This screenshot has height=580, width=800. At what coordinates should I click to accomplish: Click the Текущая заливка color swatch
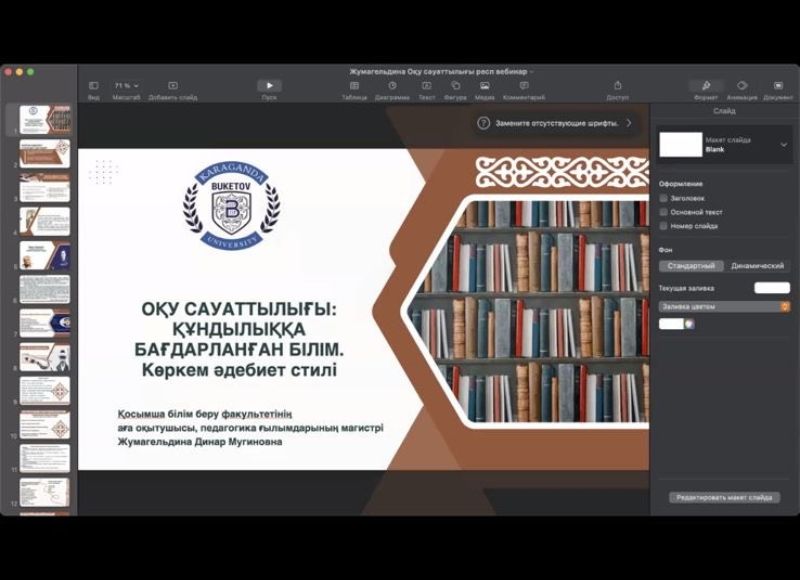click(771, 288)
